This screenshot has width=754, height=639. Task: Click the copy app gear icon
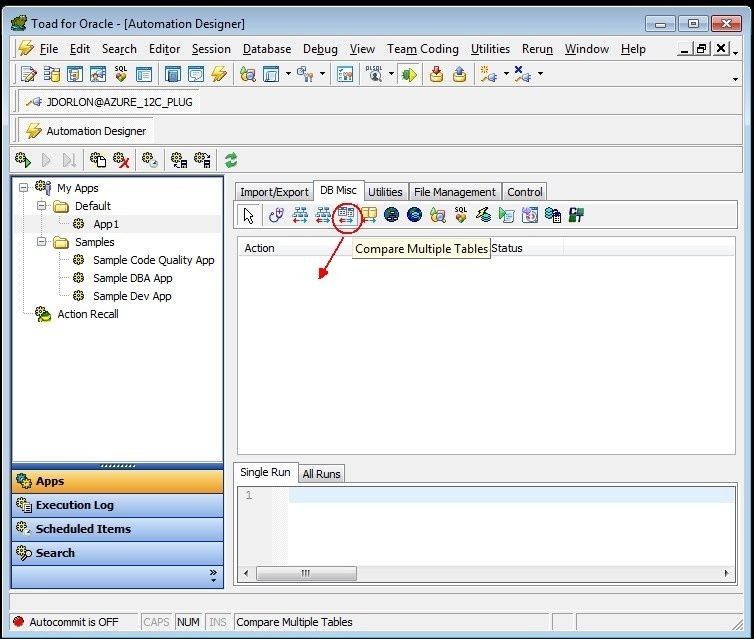(98, 160)
